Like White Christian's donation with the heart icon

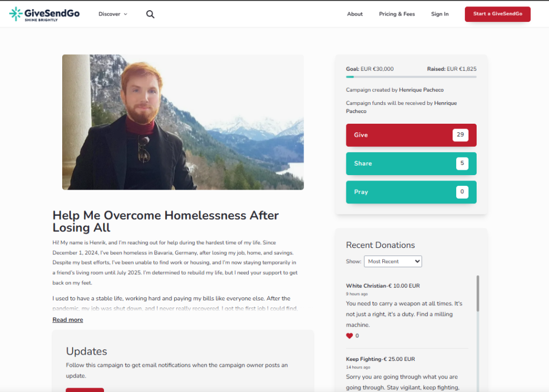coord(350,336)
